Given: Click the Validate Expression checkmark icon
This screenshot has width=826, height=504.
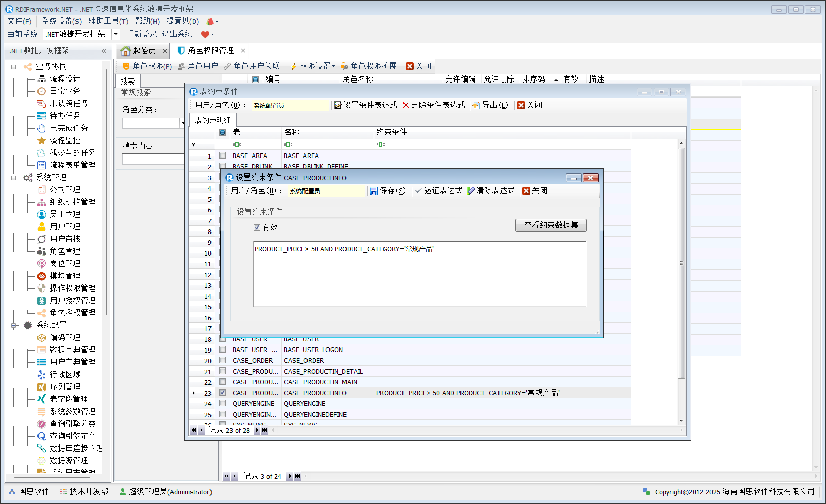Looking at the screenshot, I should coord(418,191).
